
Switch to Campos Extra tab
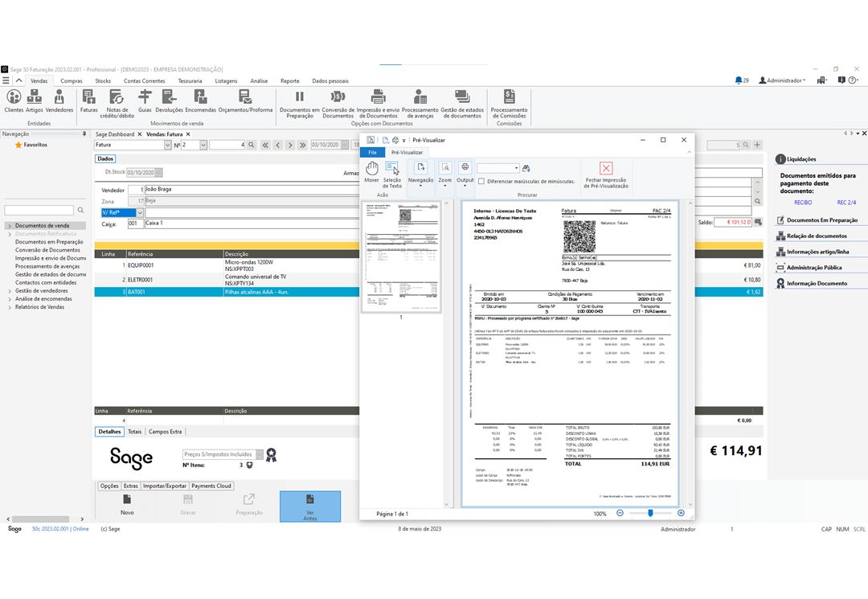pos(165,432)
